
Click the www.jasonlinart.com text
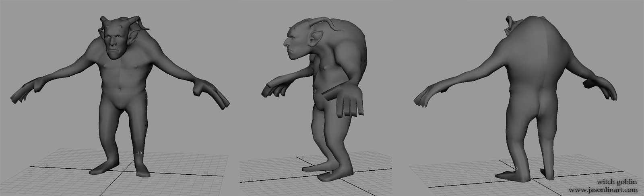[603, 190]
